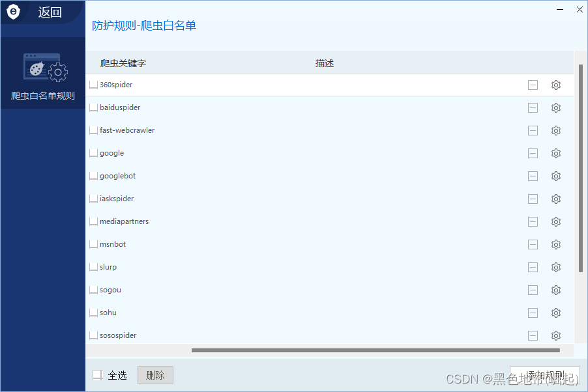Open settings gear for sohu row
Image resolution: width=588 pixels, height=392 pixels.
tap(556, 313)
